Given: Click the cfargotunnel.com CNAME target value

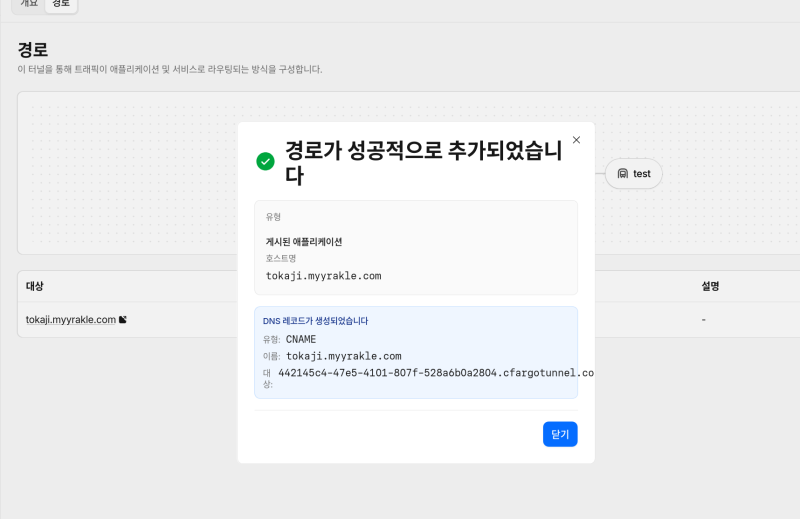Looking at the screenshot, I should point(435,373).
